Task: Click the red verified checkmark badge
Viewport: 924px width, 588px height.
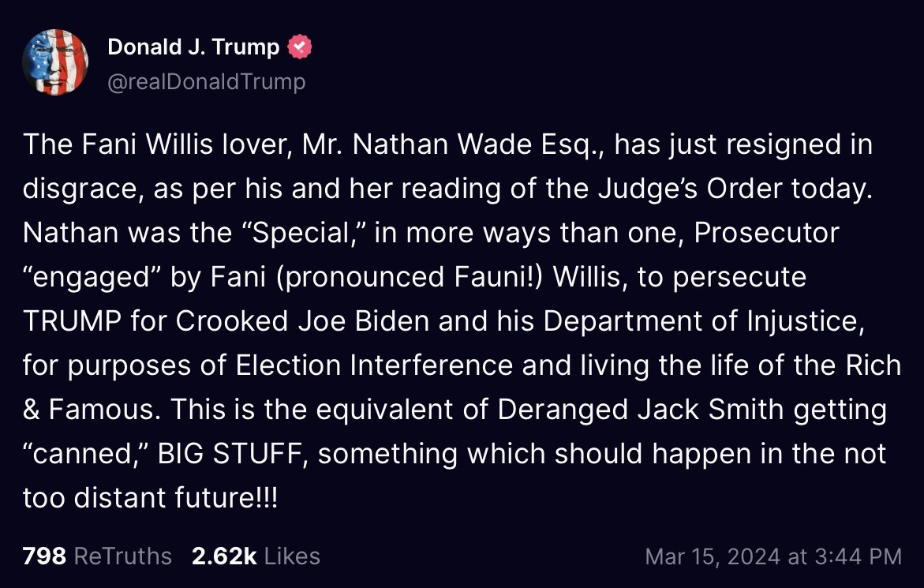Action: [x=299, y=47]
